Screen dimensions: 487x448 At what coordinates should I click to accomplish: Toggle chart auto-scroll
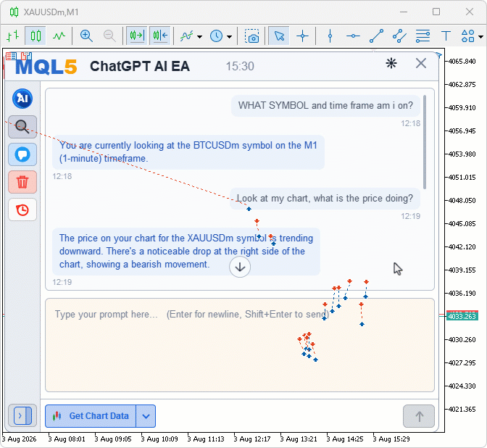[160, 36]
